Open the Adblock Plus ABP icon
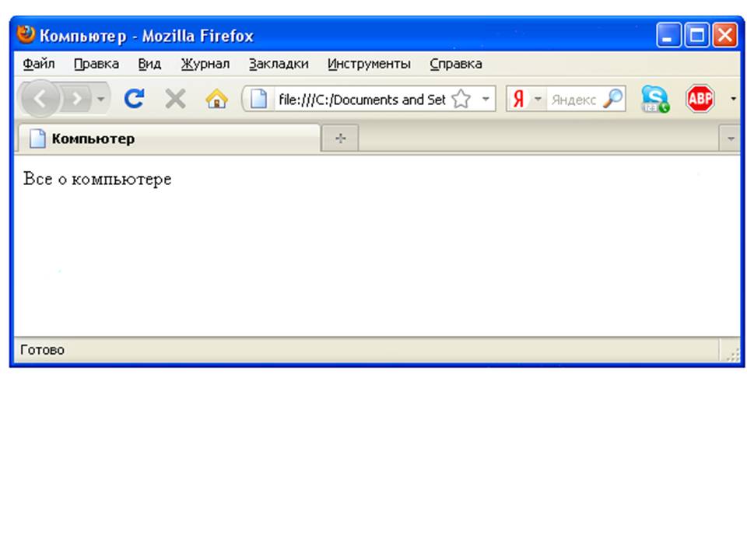The width and height of the screenshot is (747, 560). coord(700,99)
